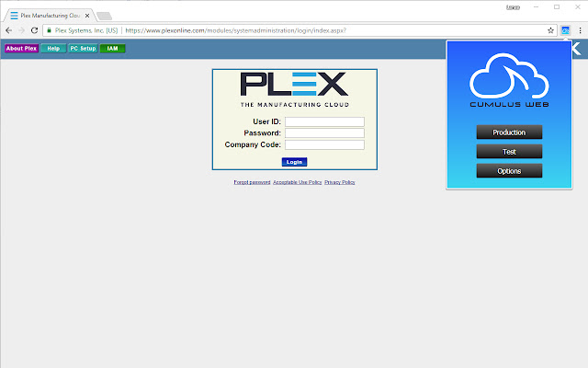This screenshot has height=368, width=588.
Task: Click the About Plex button
Action: (x=21, y=49)
